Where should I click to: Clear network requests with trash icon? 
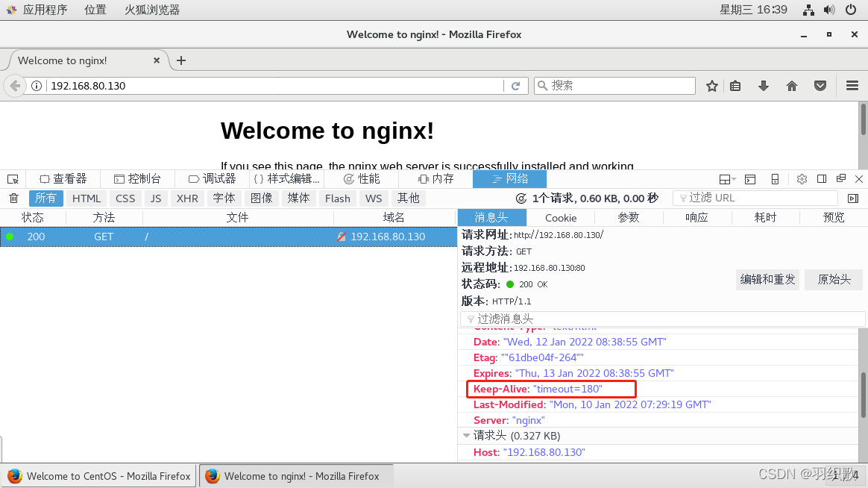[14, 198]
